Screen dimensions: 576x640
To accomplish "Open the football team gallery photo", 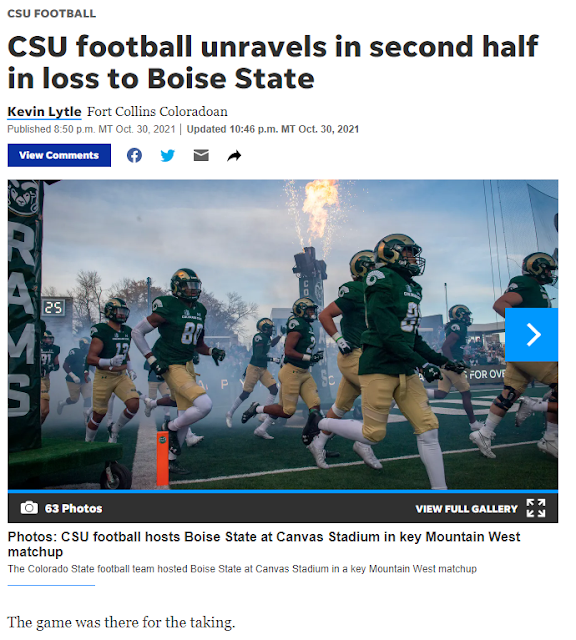I will [282, 335].
